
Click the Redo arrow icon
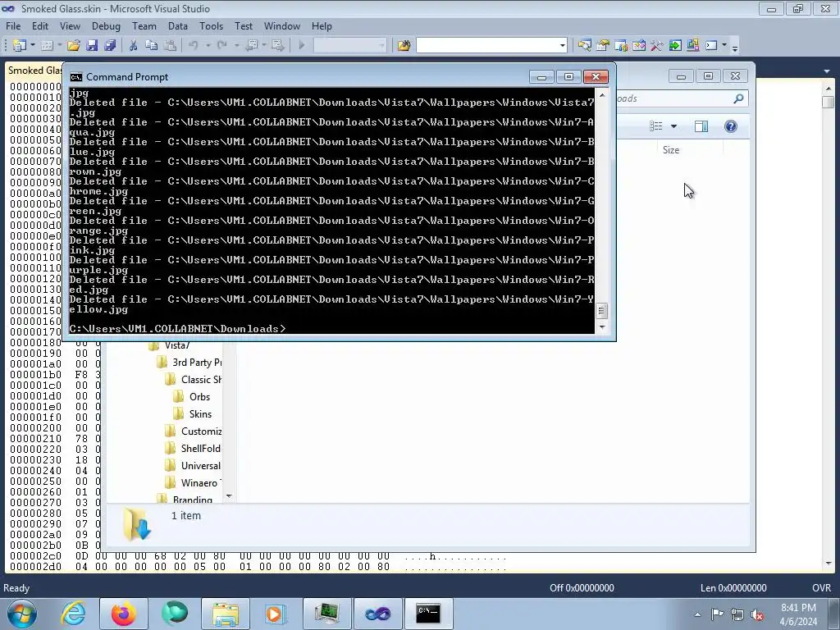[221, 46]
